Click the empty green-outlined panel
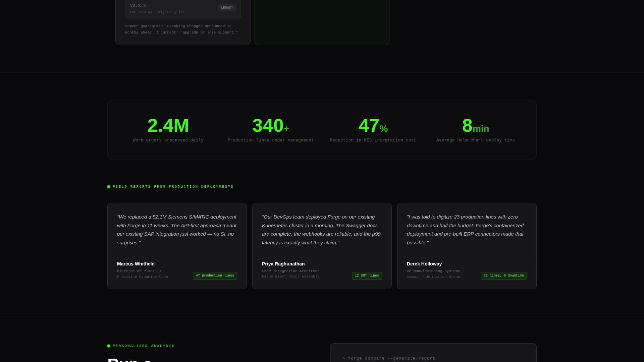The width and height of the screenshot is (644, 362). (x=322, y=22)
